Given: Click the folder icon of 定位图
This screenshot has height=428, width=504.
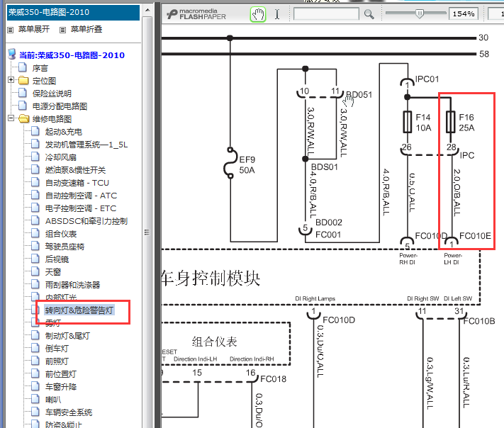Looking at the screenshot, I should click(23, 80).
